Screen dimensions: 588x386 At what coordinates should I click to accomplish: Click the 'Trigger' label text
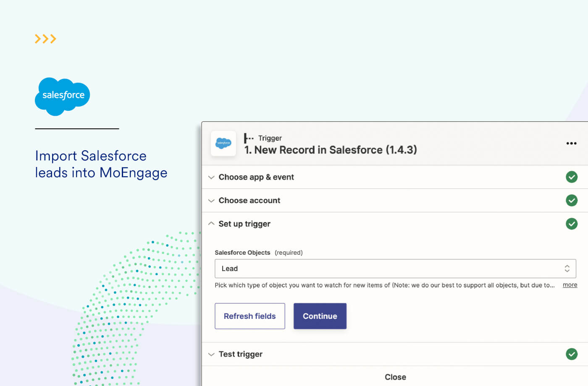pyautogui.click(x=270, y=138)
